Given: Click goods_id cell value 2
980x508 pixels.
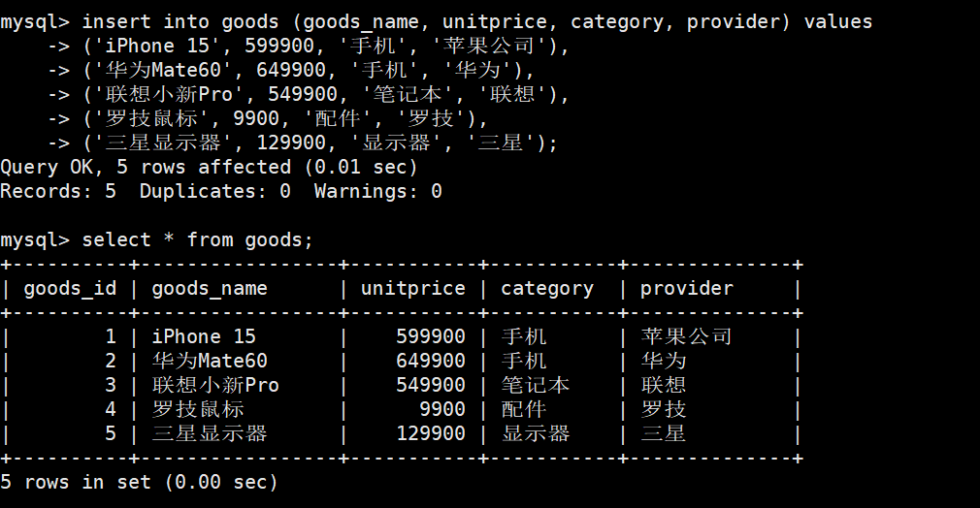Looking at the screenshot, I should (111, 362).
